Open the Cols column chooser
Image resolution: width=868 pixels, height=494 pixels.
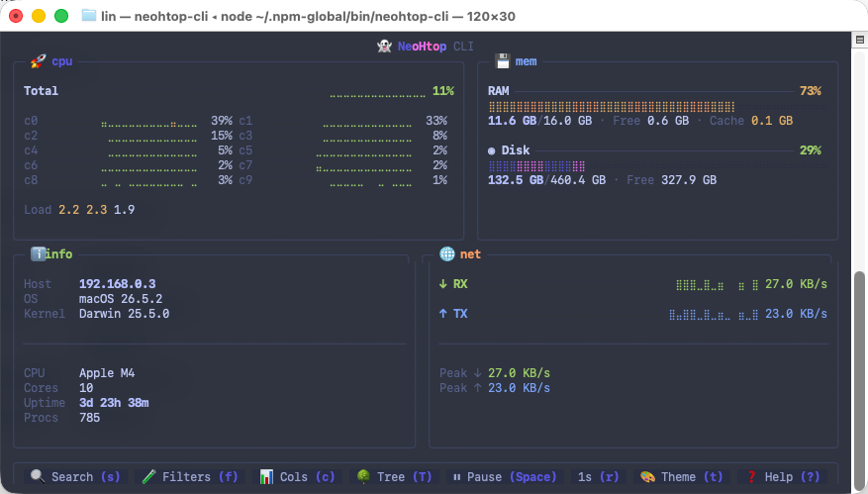coord(297,477)
